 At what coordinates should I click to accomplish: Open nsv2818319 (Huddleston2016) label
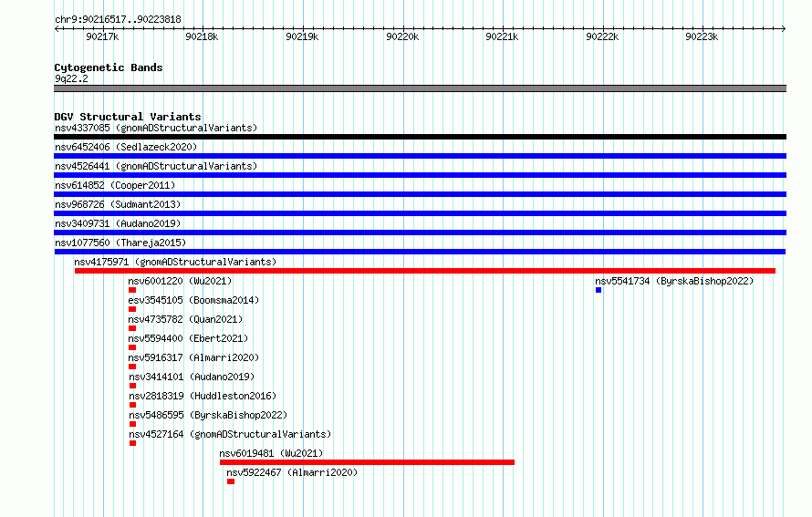click(x=203, y=396)
